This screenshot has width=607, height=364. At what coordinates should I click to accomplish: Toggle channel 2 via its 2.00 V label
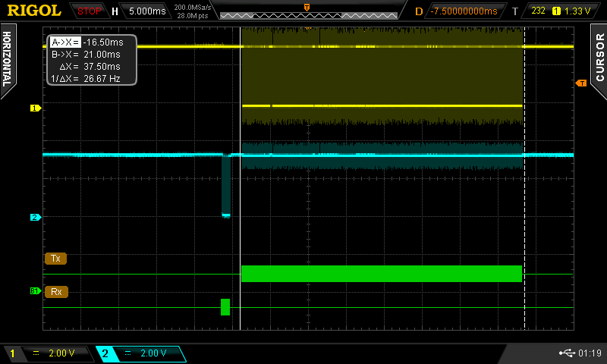click(x=141, y=353)
